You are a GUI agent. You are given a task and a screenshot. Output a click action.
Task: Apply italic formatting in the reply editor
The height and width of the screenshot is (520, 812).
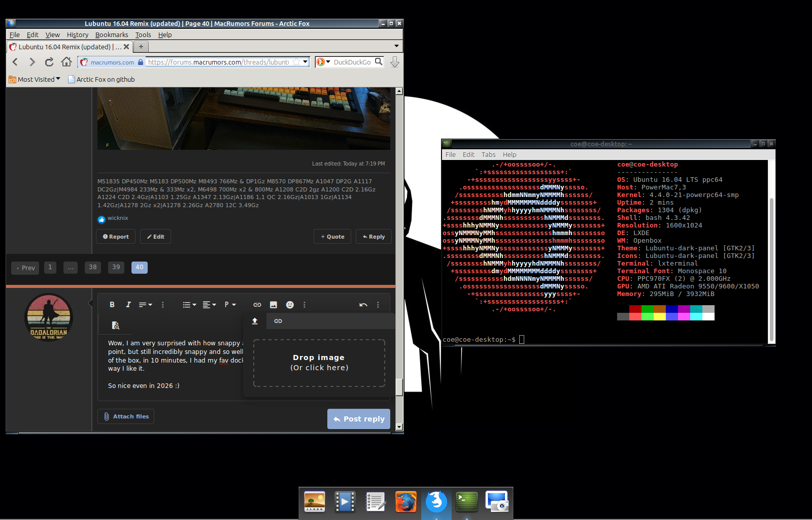point(128,305)
